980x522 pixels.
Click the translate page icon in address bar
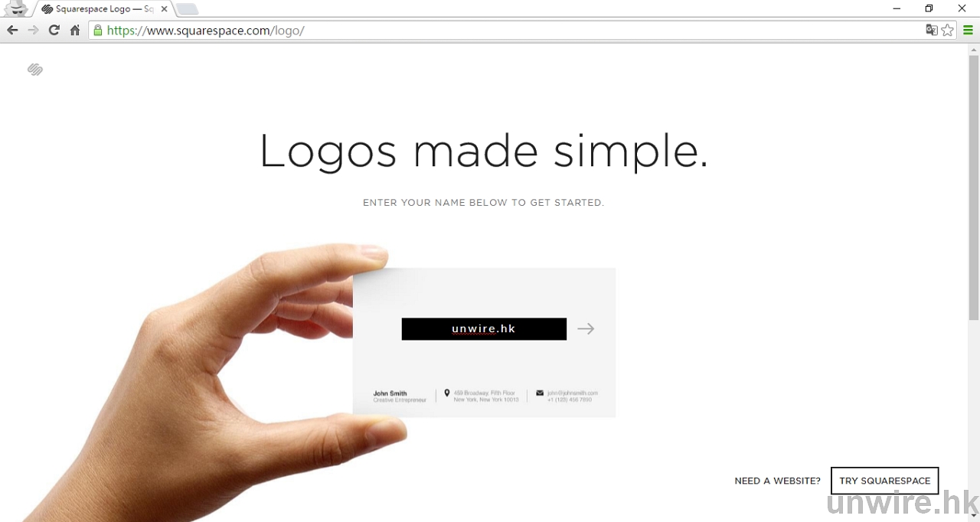coord(932,30)
